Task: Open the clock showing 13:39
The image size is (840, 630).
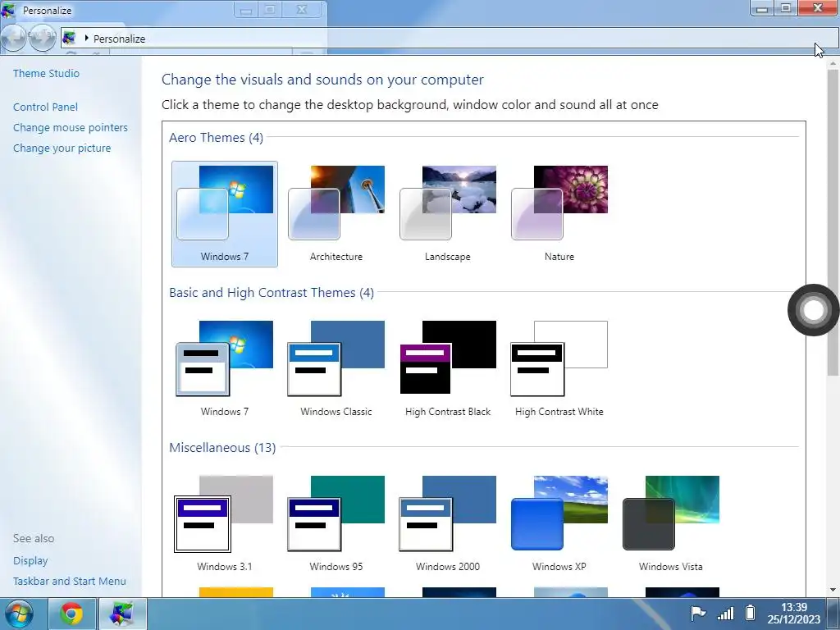Action: 793,614
